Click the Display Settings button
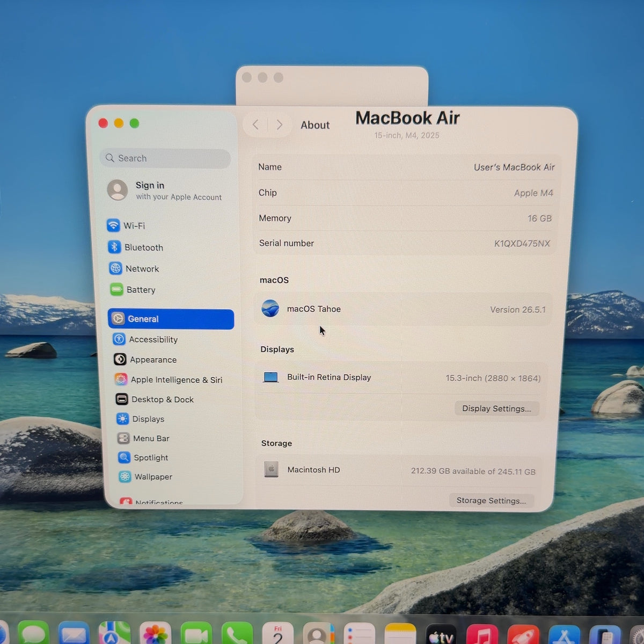The image size is (644, 644). (496, 408)
